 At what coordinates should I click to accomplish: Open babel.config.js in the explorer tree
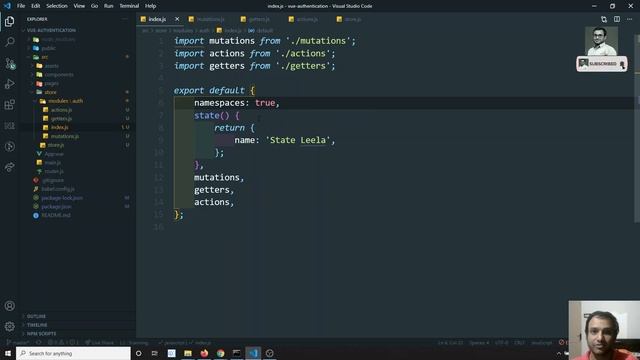coord(58,189)
